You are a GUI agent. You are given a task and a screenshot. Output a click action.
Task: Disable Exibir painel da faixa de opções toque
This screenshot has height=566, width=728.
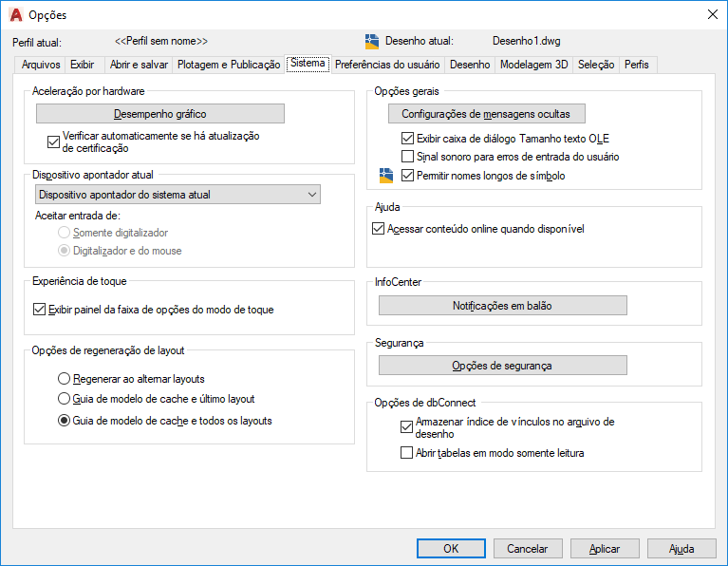pos(40,309)
